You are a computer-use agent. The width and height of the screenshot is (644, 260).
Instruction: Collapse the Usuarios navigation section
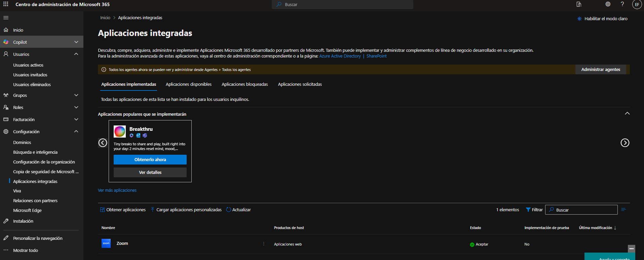click(76, 54)
